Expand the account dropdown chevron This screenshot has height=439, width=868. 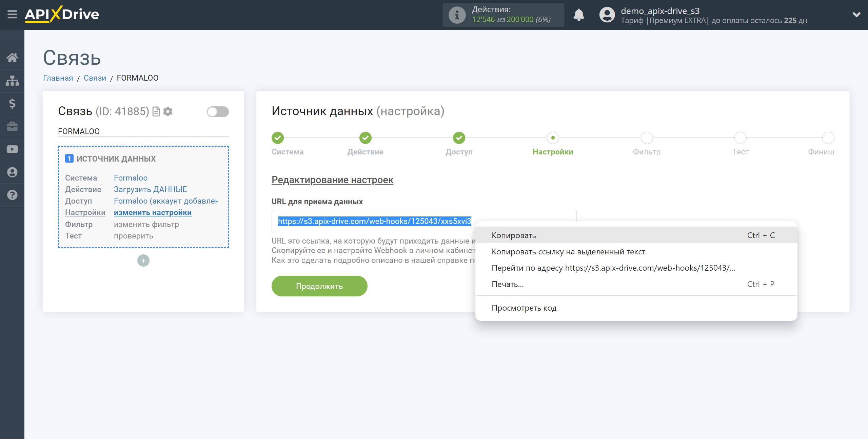(x=856, y=15)
